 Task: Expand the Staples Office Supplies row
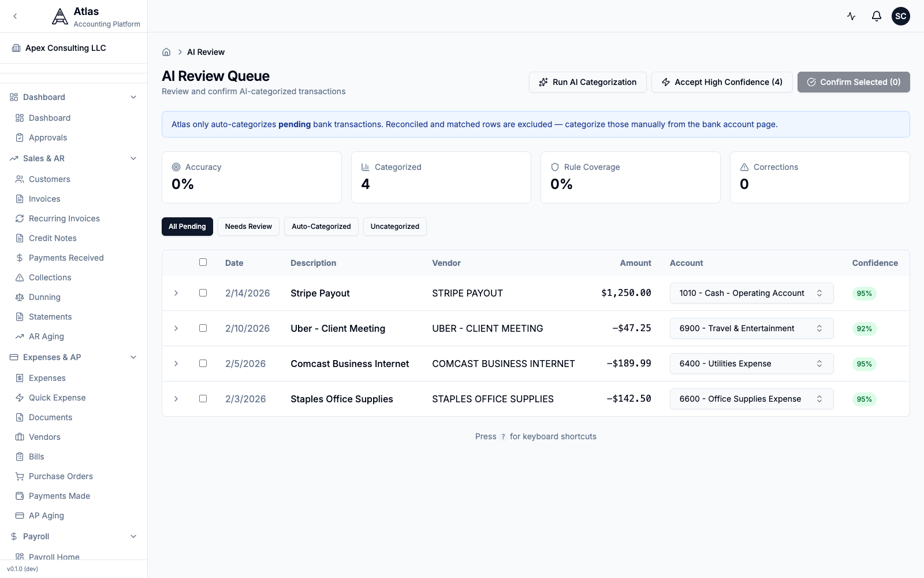click(176, 399)
